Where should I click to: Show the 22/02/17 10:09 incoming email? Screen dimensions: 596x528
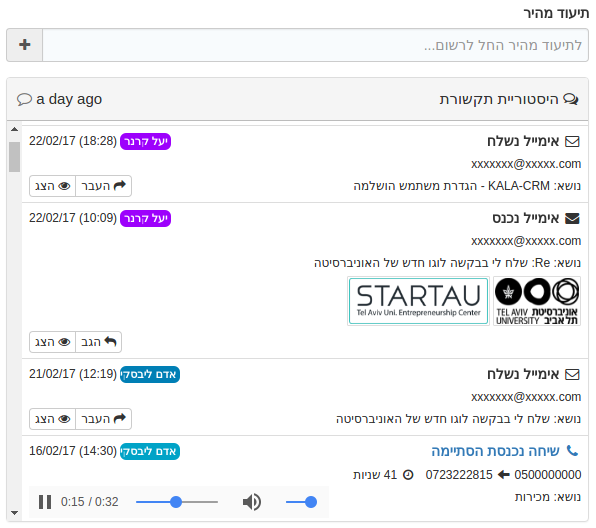(52, 342)
